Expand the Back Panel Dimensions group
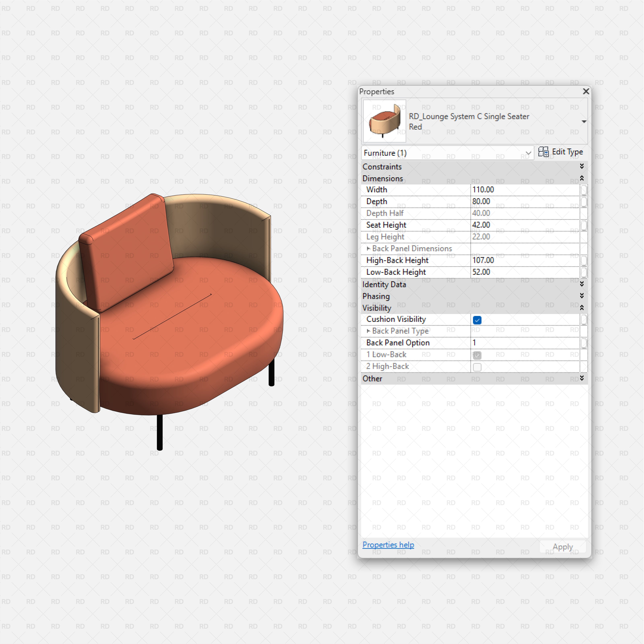 [x=368, y=249]
